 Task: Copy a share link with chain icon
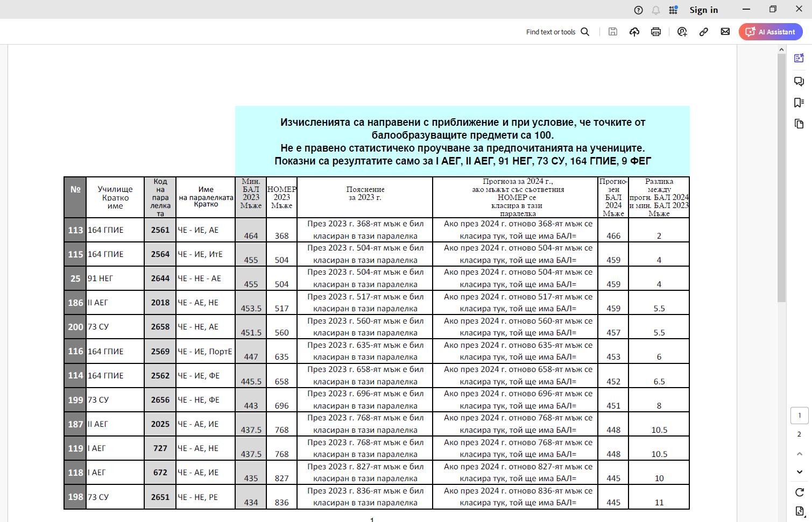coord(703,32)
